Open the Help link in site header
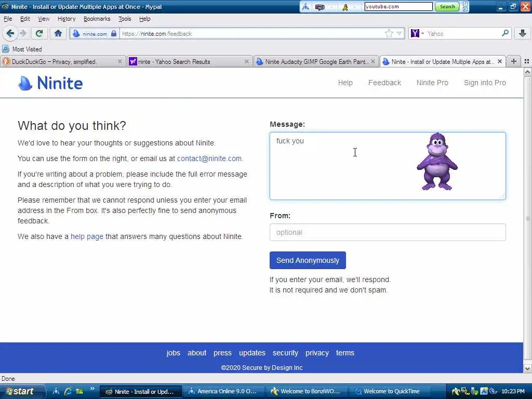Screen dimensions: 532x399 [x=345, y=83]
